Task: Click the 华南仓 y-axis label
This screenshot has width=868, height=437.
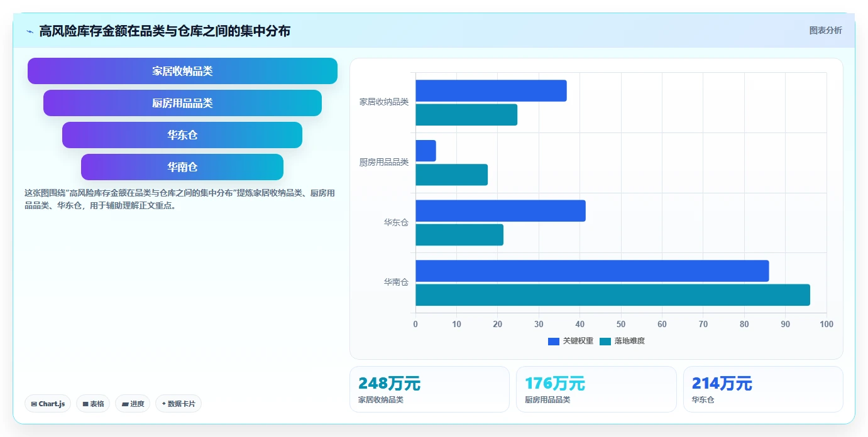Action: tap(397, 283)
